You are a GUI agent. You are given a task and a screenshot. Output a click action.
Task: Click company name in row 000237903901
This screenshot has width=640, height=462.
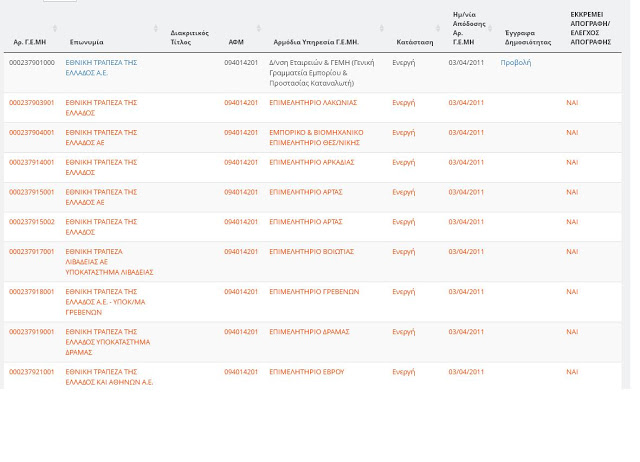101,108
